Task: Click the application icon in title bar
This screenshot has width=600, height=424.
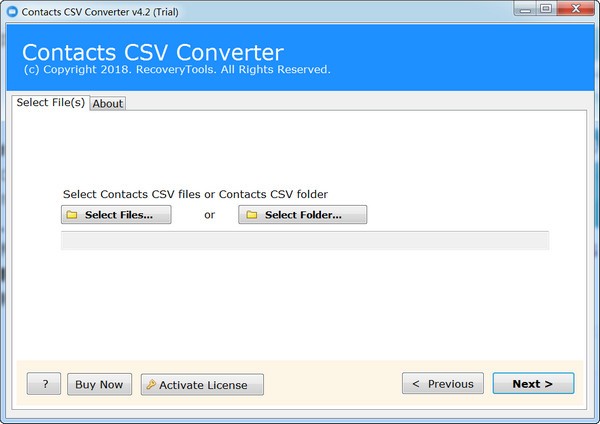Action: point(14,12)
